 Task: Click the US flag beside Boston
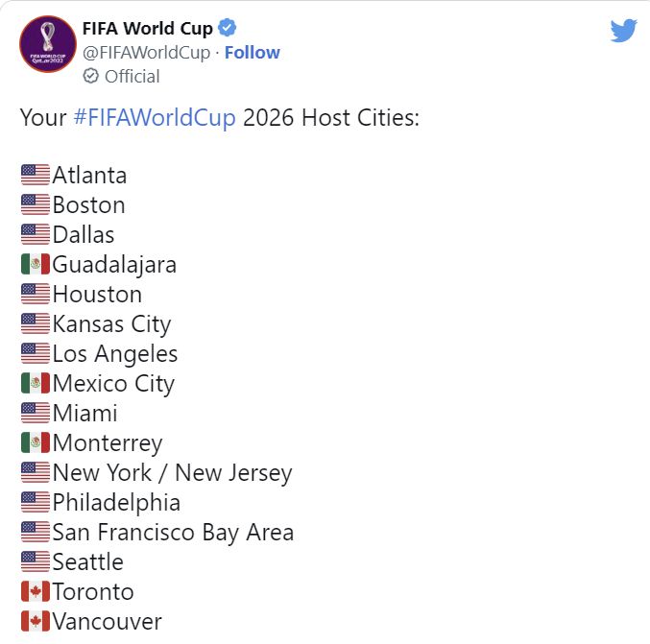click(36, 205)
